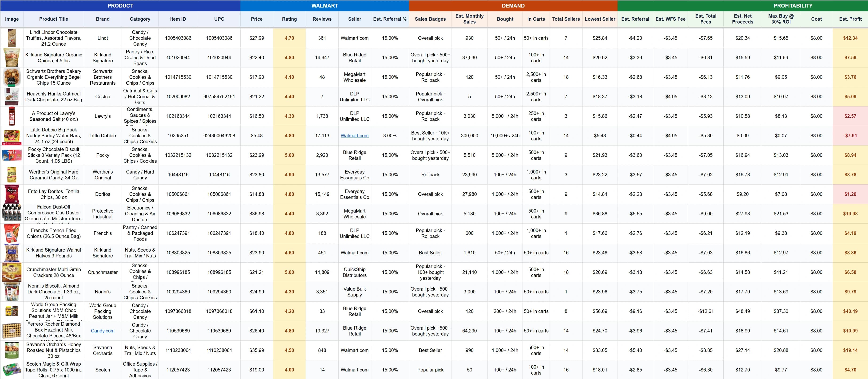Click the PRODUCT group header
The image size is (868, 379).
click(x=120, y=5)
